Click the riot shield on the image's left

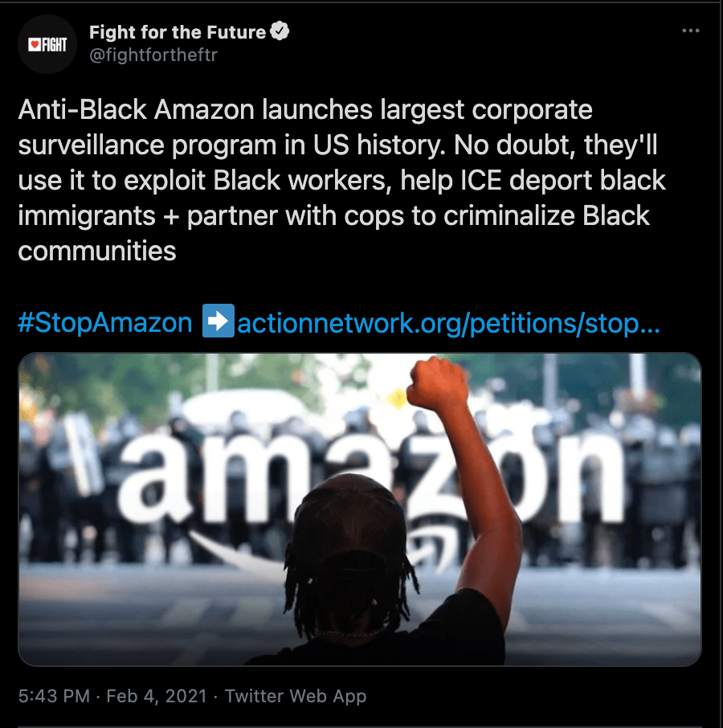(84, 455)
